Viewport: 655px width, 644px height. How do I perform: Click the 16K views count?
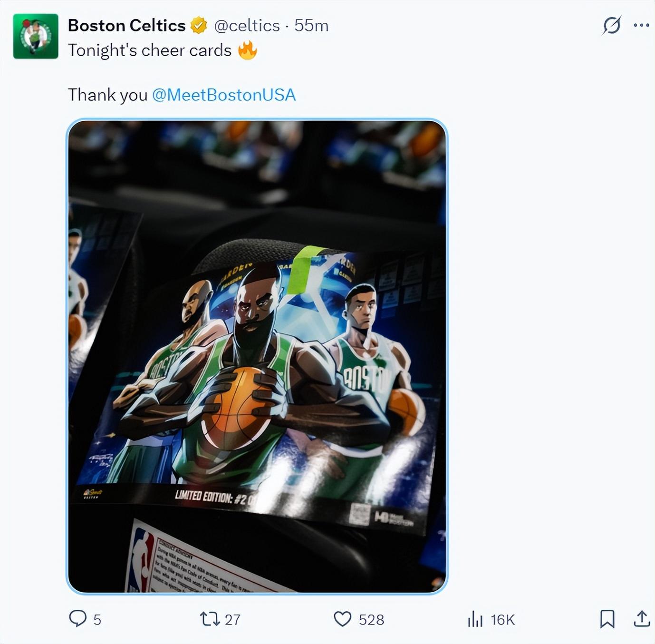(502, 619)
